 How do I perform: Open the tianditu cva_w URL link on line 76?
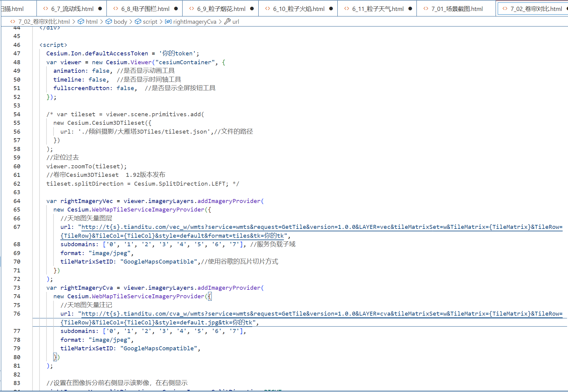(x=322, y=314)
